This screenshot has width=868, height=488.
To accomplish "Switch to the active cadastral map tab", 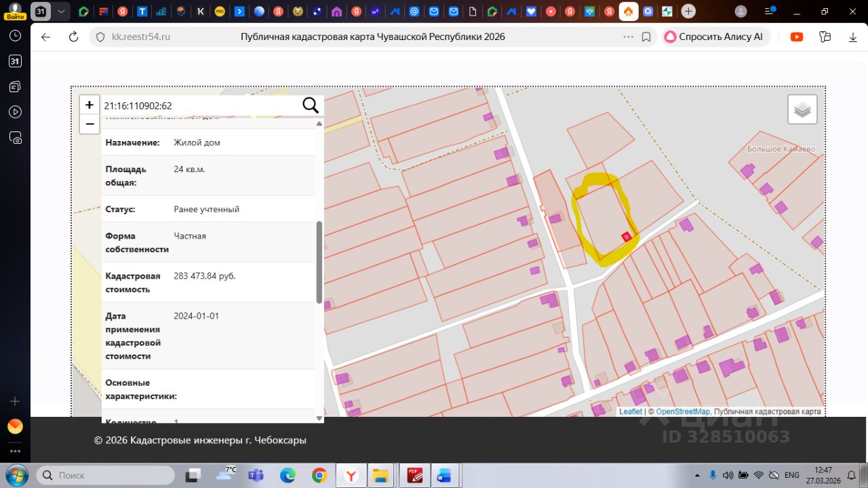I will (629, 12).
